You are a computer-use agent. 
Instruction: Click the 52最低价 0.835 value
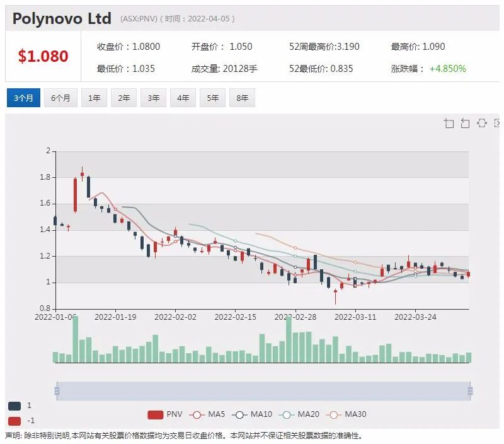321,69
